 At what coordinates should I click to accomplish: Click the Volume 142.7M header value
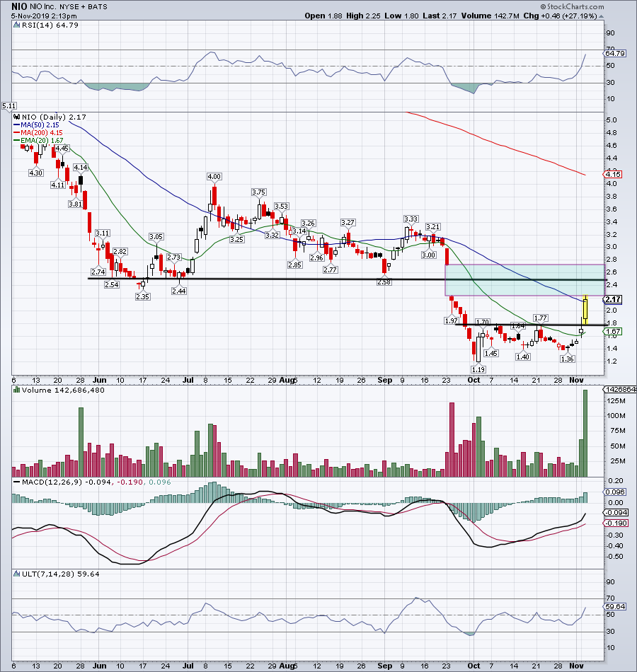(490, 16)
